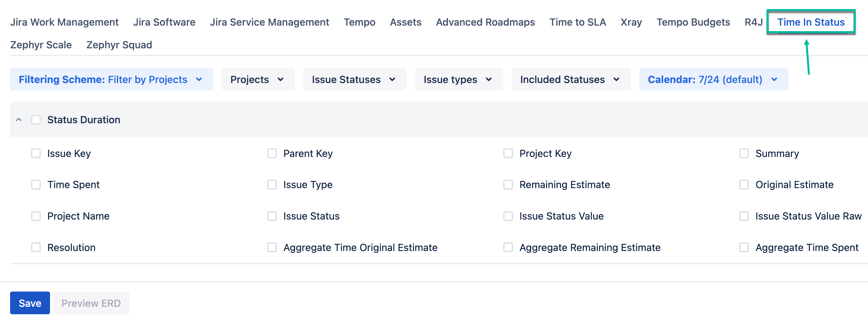Enable the Issue Key checkbox

pos(36,153)
